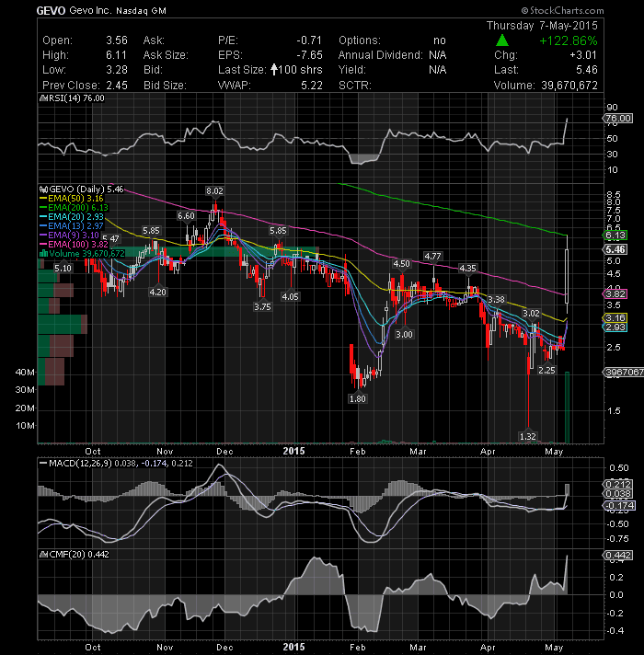
Task: Click the 1.80 February low label
Action: click(358, 398)
